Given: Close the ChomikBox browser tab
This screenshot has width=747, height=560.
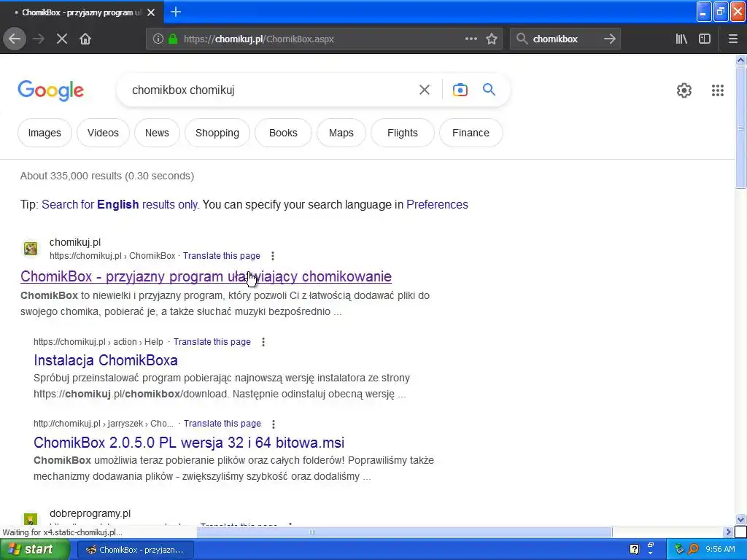Looking at the screenshot, I should pos(151,12).
